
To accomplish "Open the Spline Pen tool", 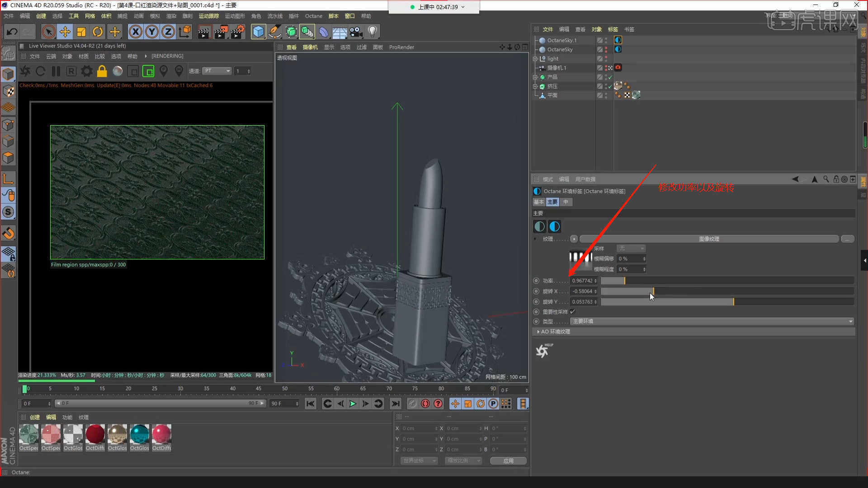I will click(274, 32).
